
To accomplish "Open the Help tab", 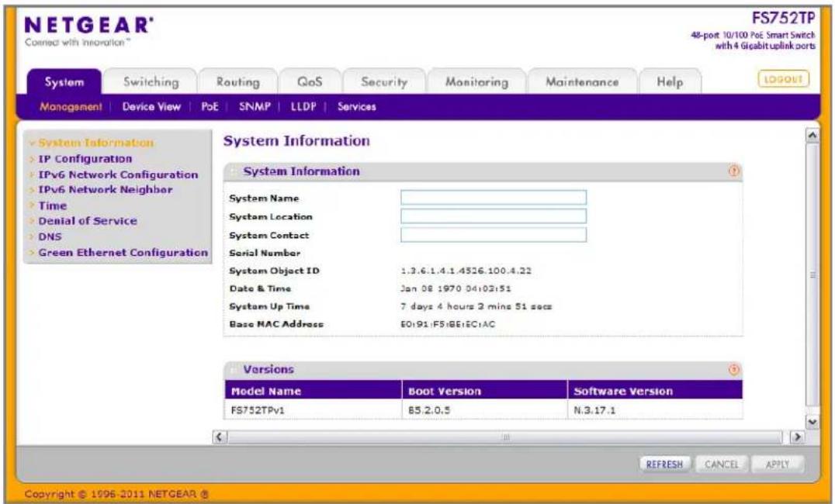I will click(670, 82).
